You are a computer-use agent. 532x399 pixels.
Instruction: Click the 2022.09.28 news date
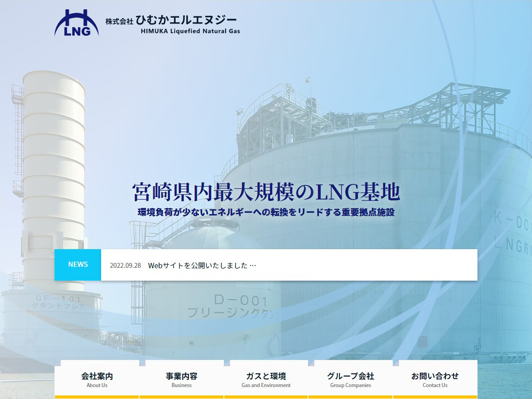click(x=125, y=266)
